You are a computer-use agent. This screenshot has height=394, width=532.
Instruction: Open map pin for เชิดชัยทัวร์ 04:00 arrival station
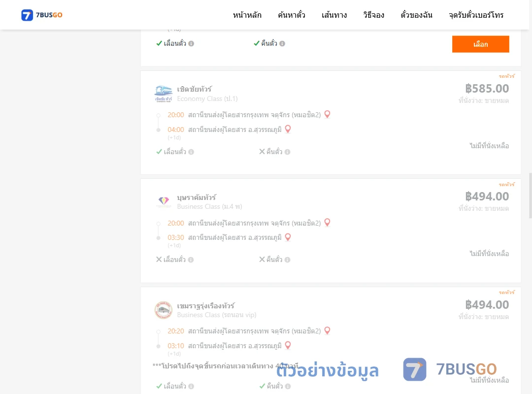(288, 130)
